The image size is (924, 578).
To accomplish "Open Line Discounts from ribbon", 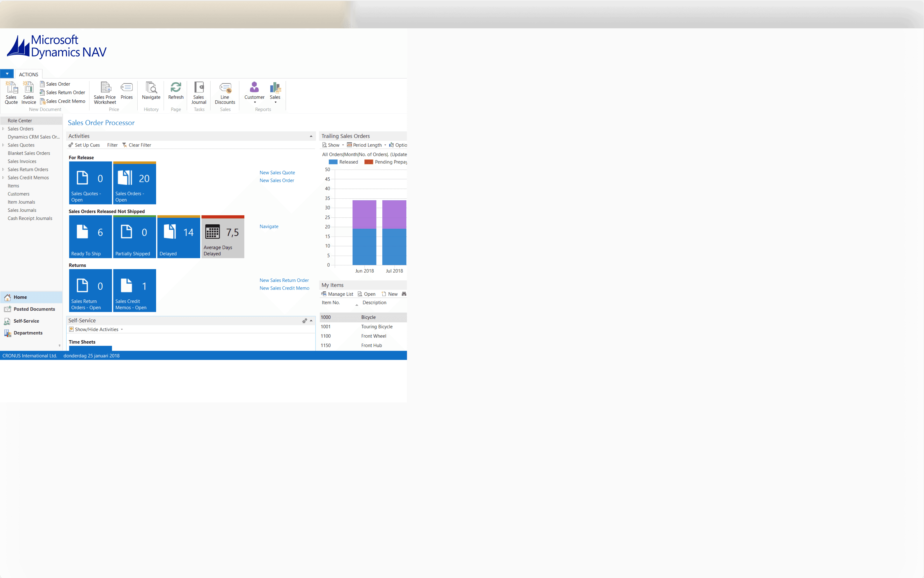I will 225,93.
